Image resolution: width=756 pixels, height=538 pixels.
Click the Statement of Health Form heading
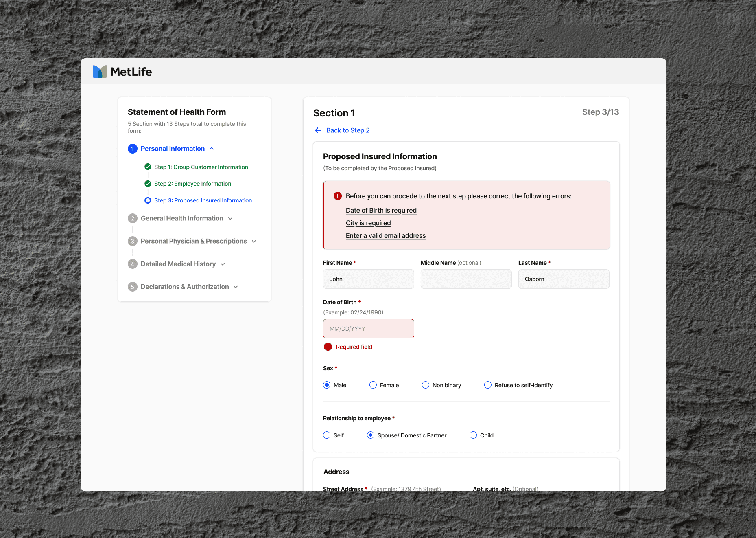point(177,112)
